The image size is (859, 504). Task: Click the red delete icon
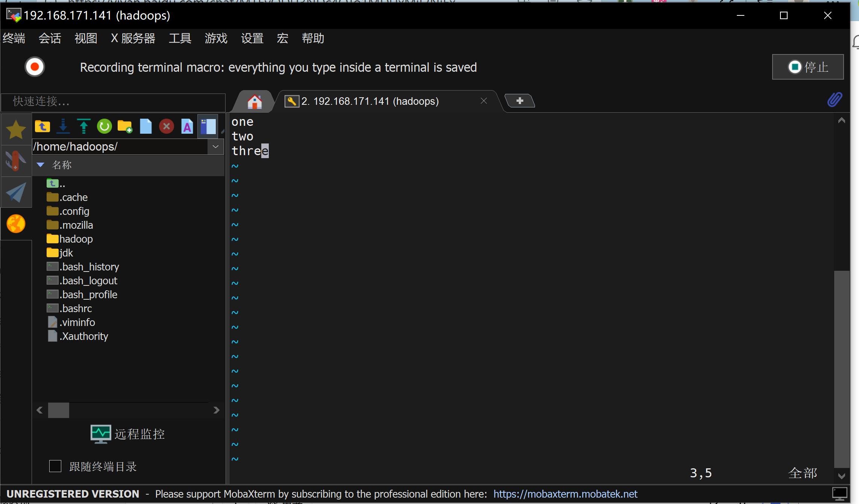(166, 126)
